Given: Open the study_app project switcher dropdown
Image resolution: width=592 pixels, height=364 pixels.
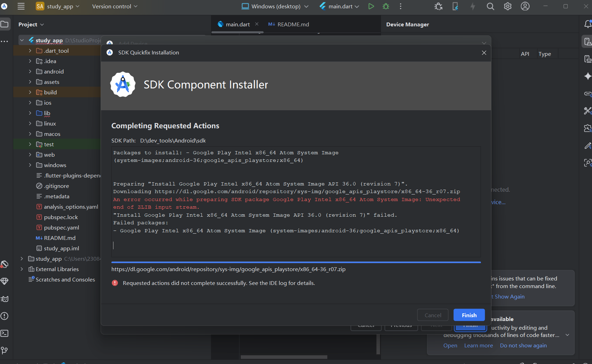Looking at the screenshot, I should (x=58, y=6).
